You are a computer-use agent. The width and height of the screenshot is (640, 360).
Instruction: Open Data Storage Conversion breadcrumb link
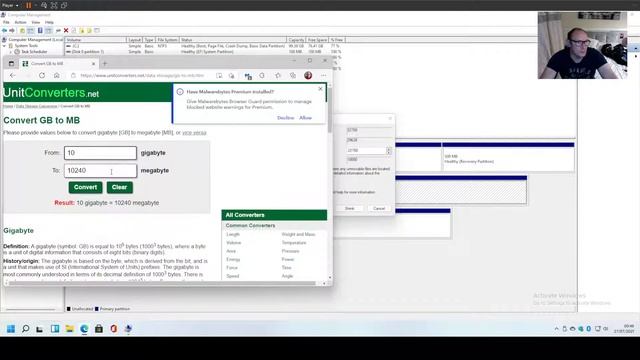pos(37,106)
